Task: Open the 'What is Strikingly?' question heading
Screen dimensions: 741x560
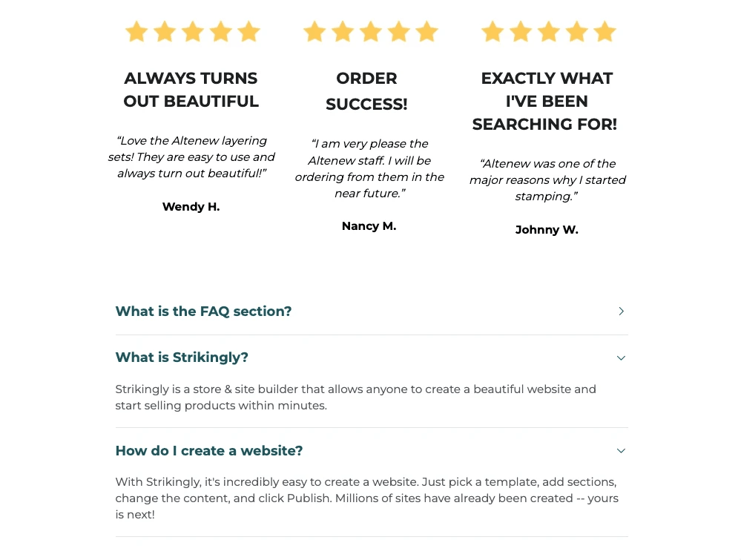Action: point(182,358)
